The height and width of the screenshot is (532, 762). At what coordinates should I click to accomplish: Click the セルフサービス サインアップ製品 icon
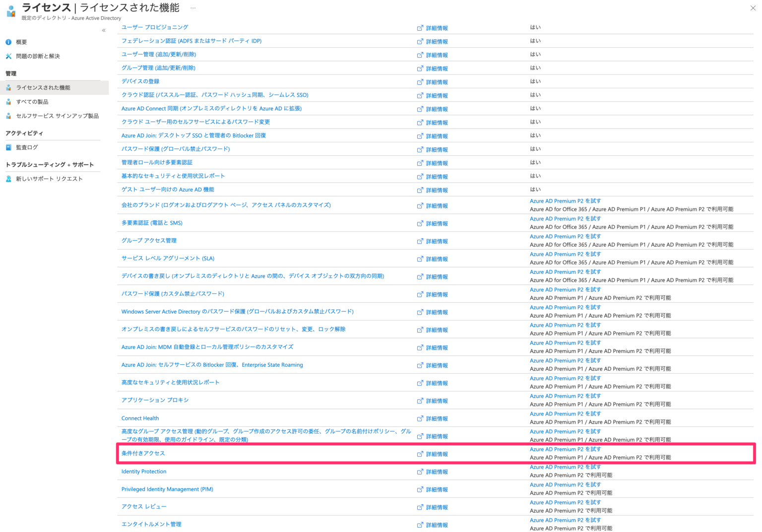click(8, 115)
